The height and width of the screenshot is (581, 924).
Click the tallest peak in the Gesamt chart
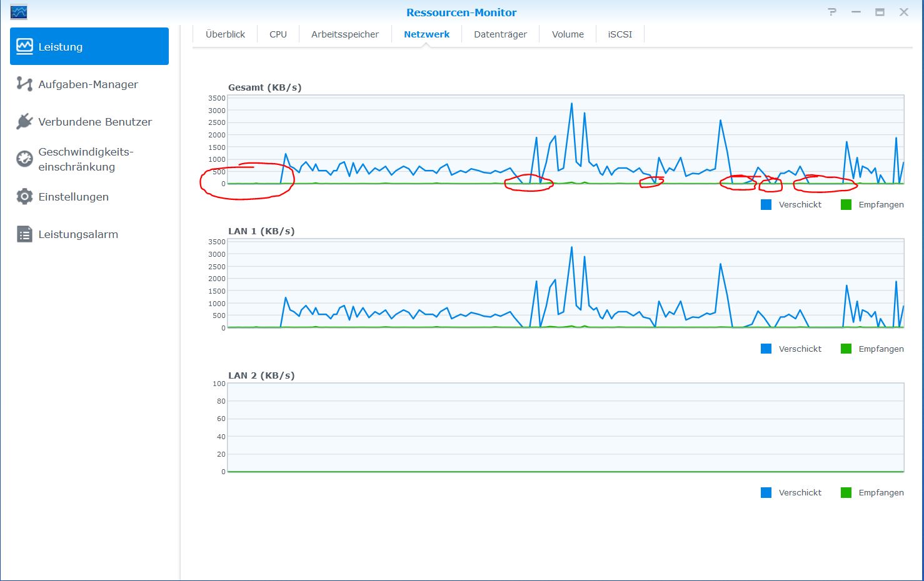tap(571, 104)
